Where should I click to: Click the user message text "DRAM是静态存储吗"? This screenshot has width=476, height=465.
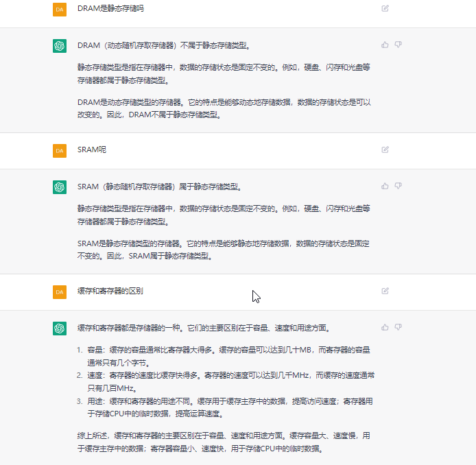(x=110, y=9)
